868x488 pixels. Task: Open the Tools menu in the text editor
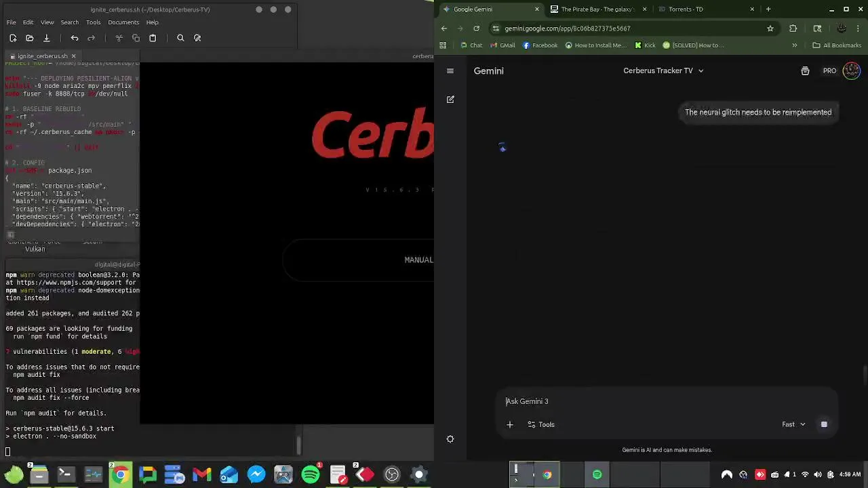click(94, 22)
